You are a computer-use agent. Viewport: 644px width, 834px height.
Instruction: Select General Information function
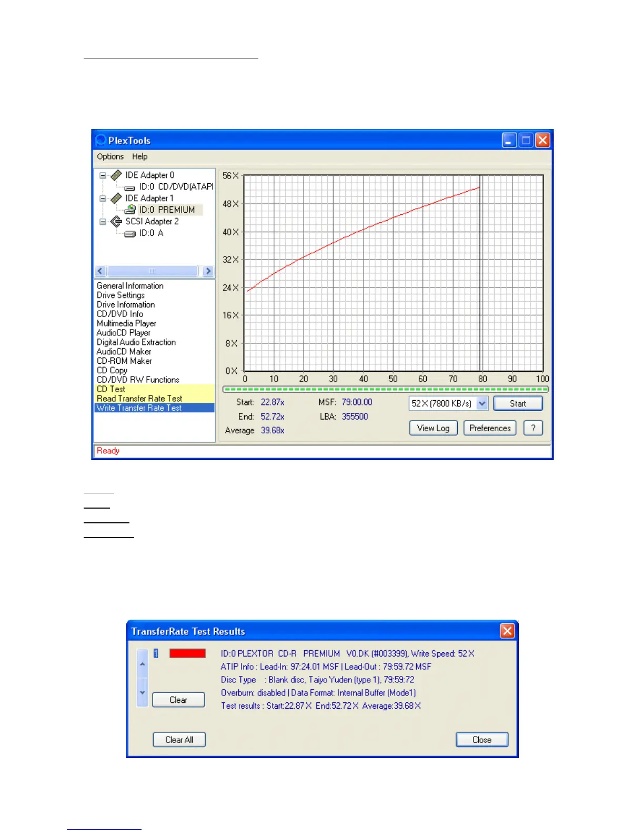[x=130, y=286]
